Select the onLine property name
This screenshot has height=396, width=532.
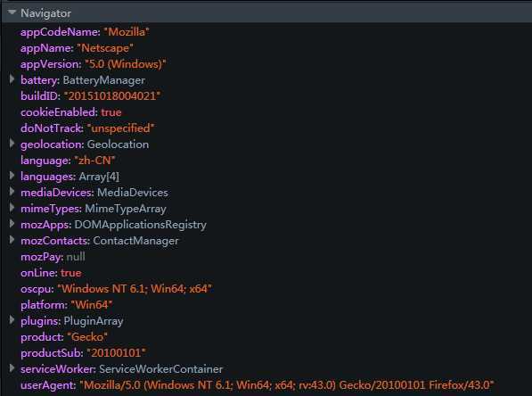39,273
